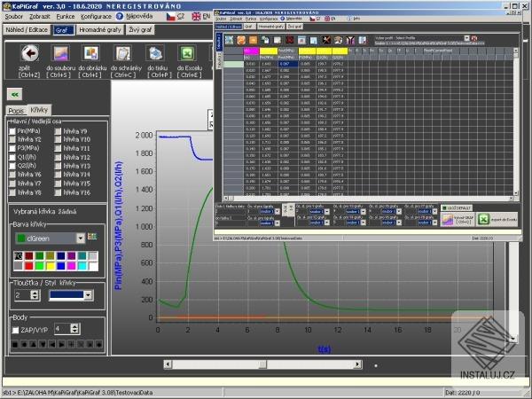532x399 pixels.
Task: Toggle the křivka Y16 checkbox
Action: tap(58, 192)
